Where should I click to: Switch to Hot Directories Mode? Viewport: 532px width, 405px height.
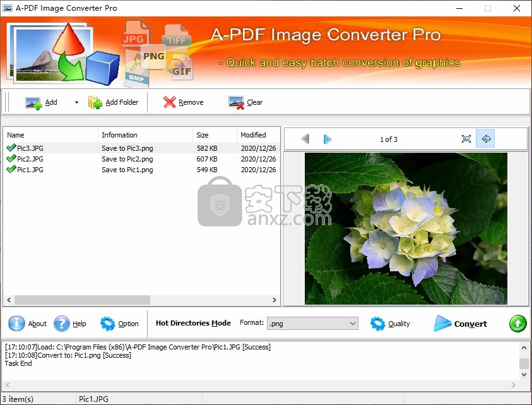tap(193, 323)
